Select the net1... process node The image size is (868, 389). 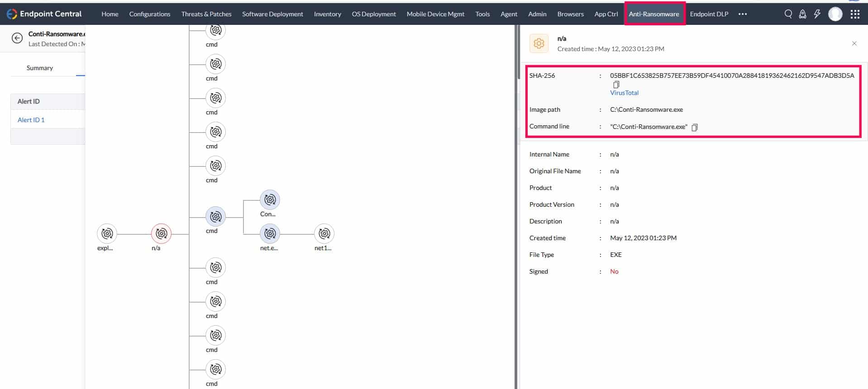point(324,233)
